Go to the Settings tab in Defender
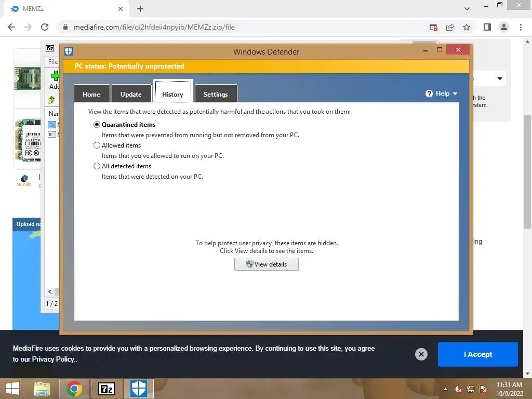 216,94
